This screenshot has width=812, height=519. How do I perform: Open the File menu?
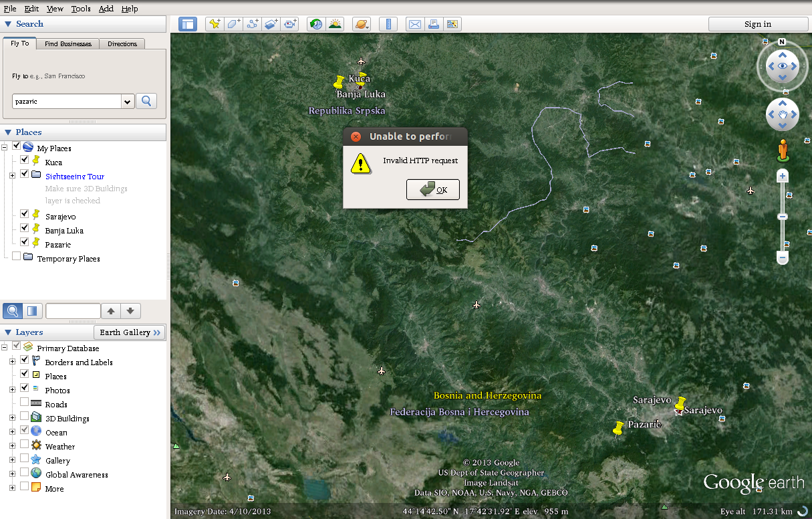click(10, 9)
